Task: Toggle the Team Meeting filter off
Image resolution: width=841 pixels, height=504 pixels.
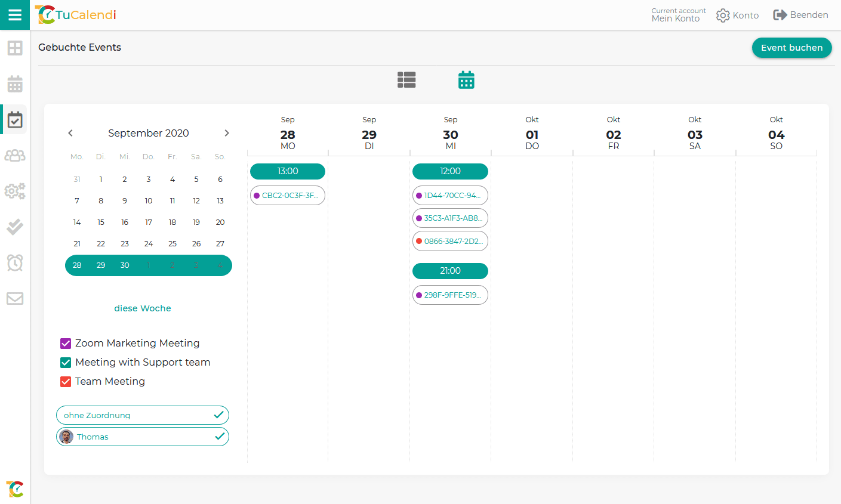Action: [66, 381]
